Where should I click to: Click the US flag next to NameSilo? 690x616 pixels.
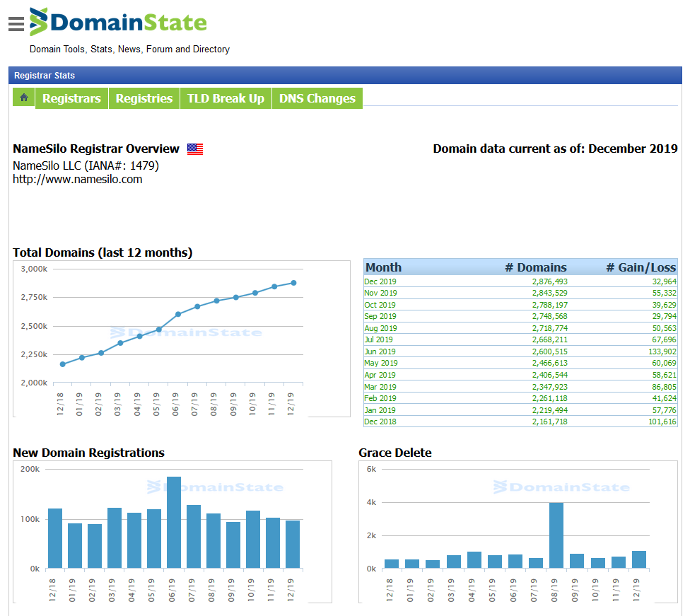click(x=194, y=149)
